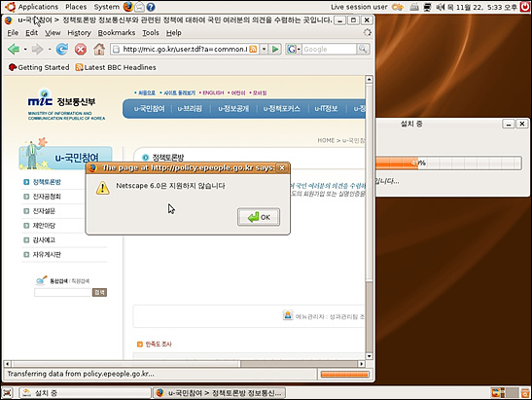The image size is (532, 400).
Task: Click the mic 정보통신부 logo
Action: coord(66,104)
